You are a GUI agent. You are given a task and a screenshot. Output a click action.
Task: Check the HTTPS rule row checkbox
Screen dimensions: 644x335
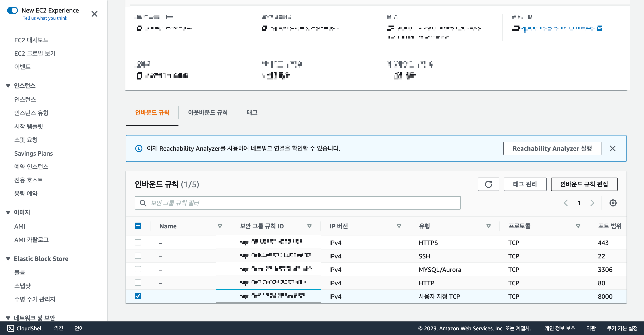[x=138, y=242]
